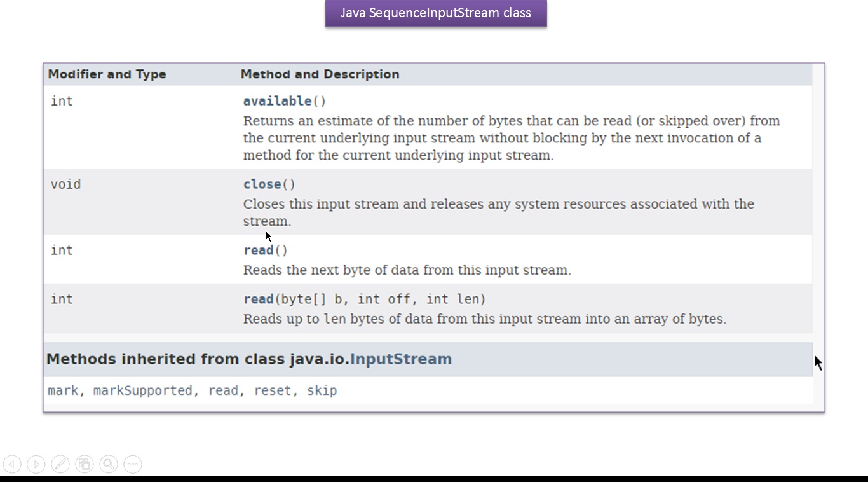Go to the previous slide arrow
This screenshot has height=482, width=868.
point(12,464)
